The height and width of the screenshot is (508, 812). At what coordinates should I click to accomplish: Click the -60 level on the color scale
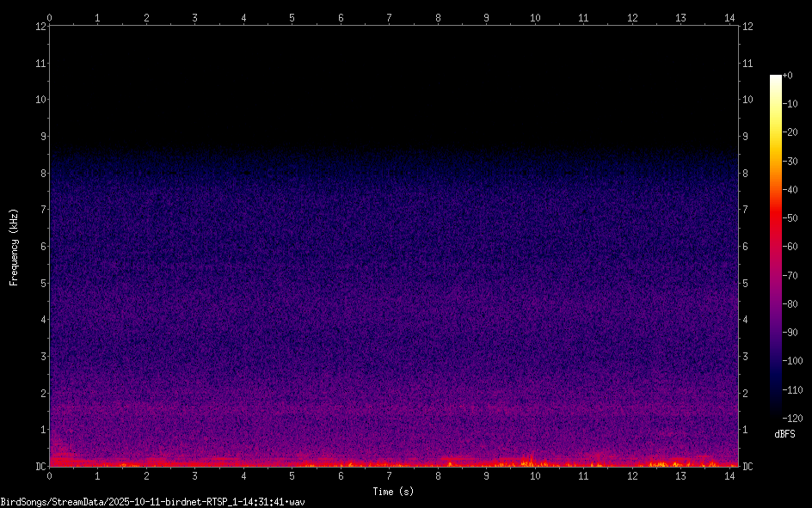click(790, 247)
